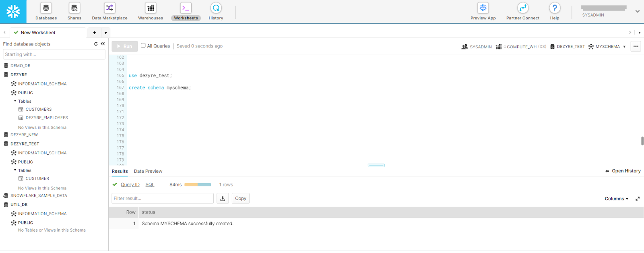Open Data Marketplace icon
Screen dimensions: 644x253
coord(109,8)
